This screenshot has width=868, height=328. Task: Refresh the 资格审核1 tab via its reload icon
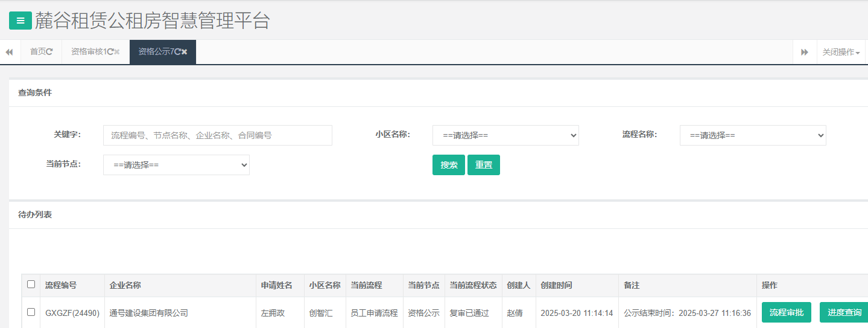(110, 52)
